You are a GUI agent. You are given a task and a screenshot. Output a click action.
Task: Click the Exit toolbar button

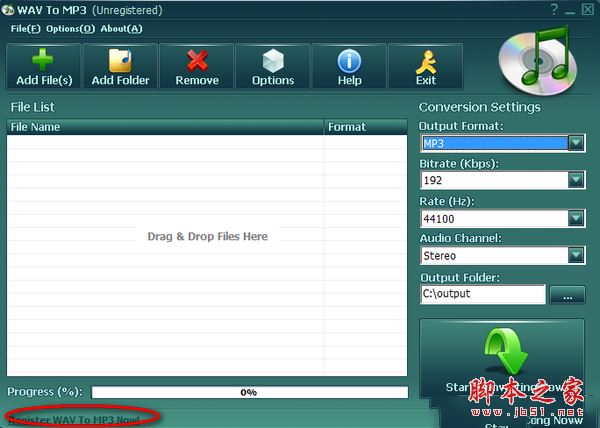(x=426, y=67)
